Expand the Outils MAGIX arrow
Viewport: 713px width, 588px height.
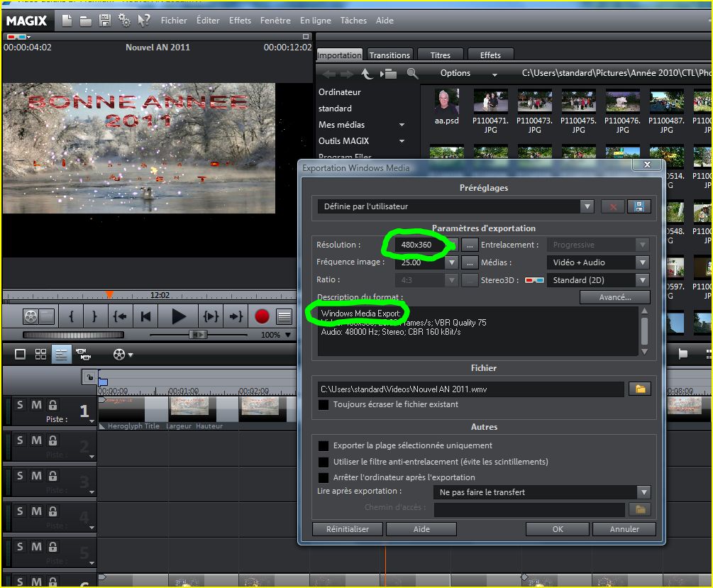click(402, 141)
